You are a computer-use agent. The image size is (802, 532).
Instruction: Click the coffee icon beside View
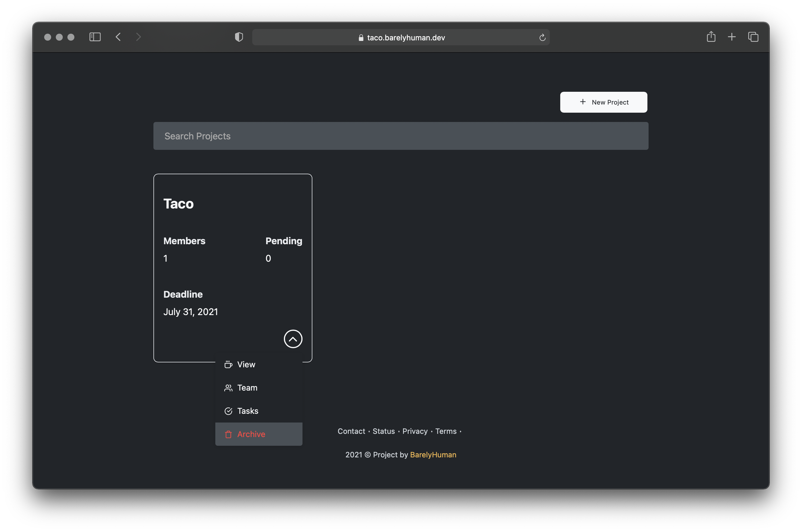pos(228,364)
